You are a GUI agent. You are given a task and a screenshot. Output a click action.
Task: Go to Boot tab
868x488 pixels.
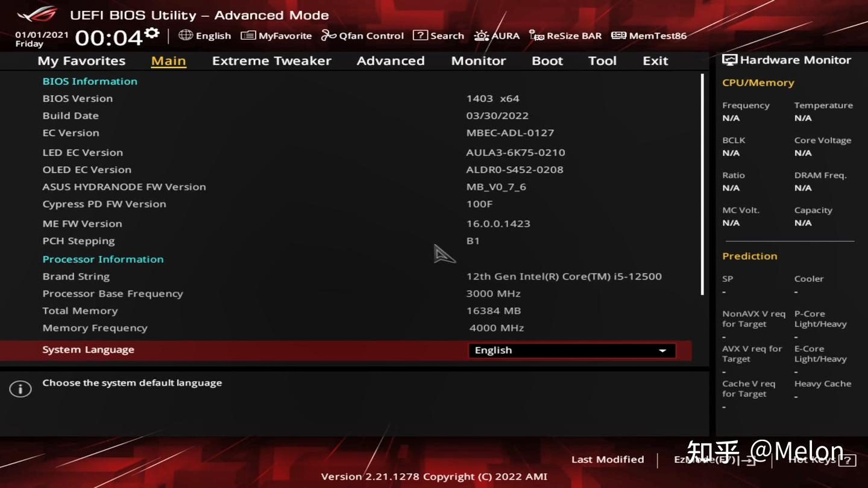pyautogui.click(x=547, y=61)
